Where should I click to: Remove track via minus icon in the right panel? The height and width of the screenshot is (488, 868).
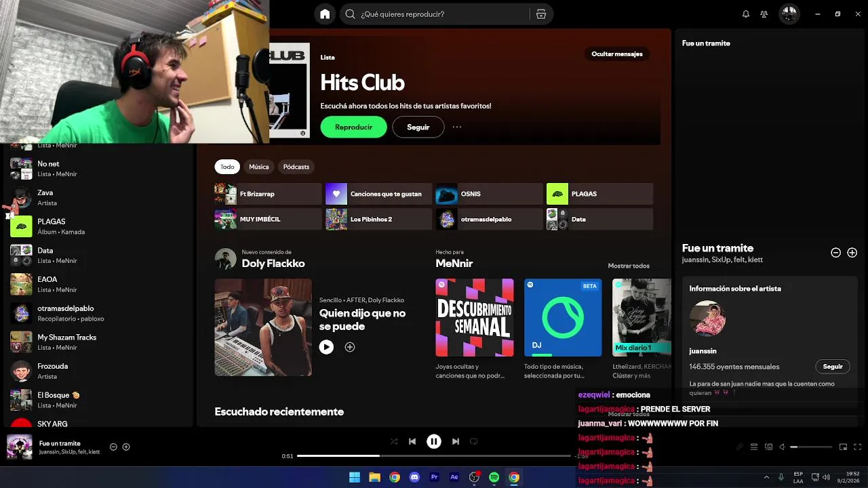835,253
